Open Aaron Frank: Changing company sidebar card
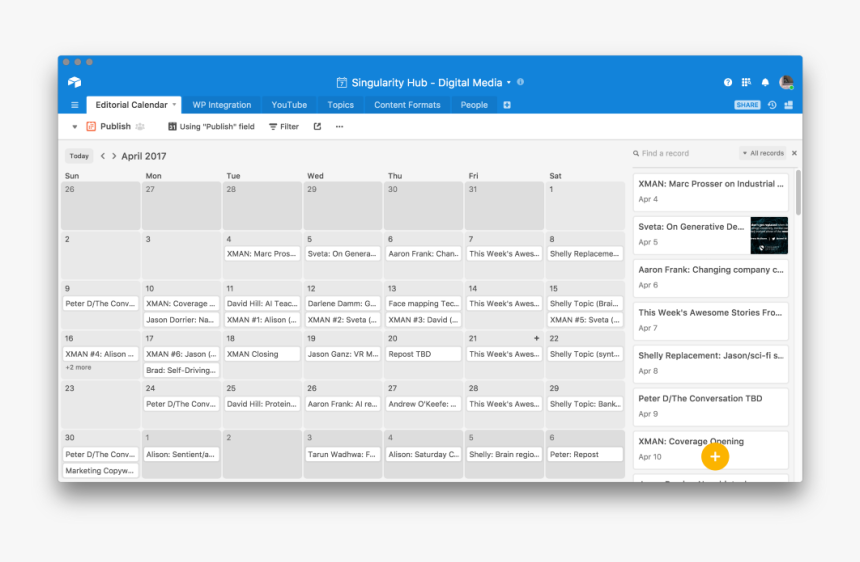Image resolution: width=860 pixels, height=562 pixels. 711,278
